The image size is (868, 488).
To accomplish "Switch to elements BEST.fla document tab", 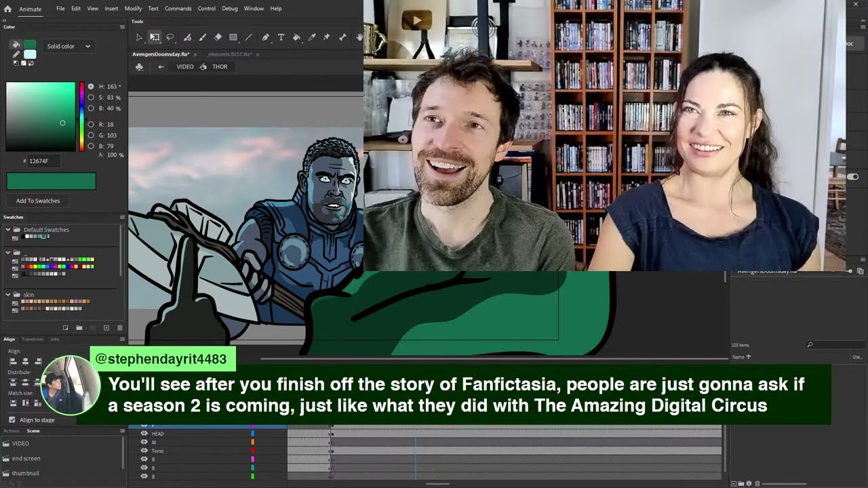I will pos(230,54).
